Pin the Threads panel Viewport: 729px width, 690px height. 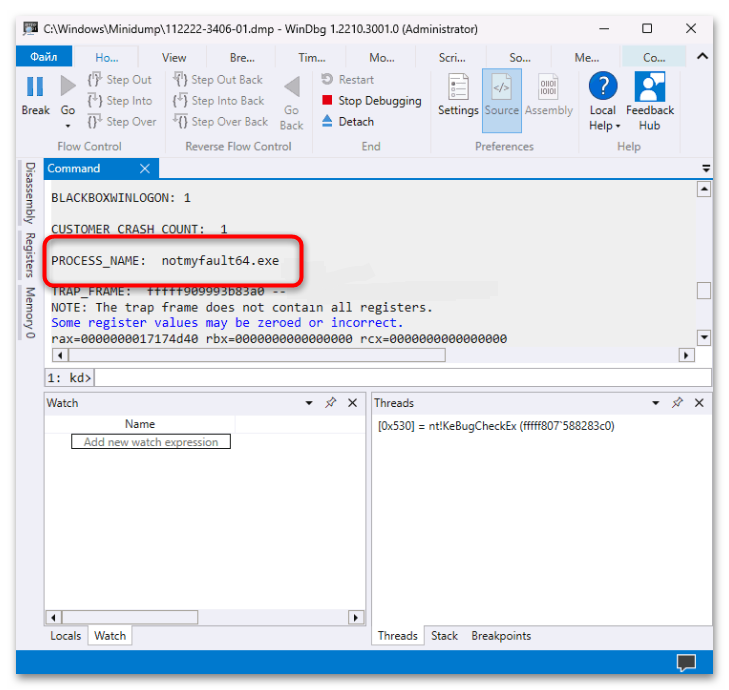tap(677, 403)
